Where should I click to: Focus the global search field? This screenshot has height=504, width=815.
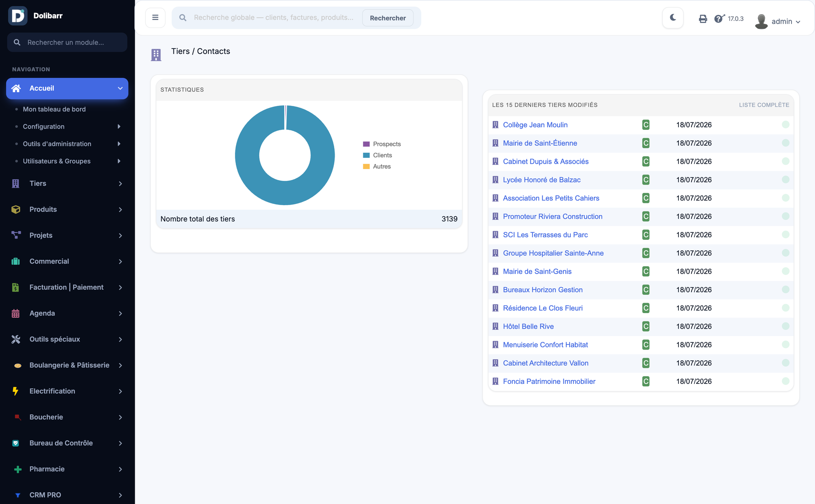273,18
